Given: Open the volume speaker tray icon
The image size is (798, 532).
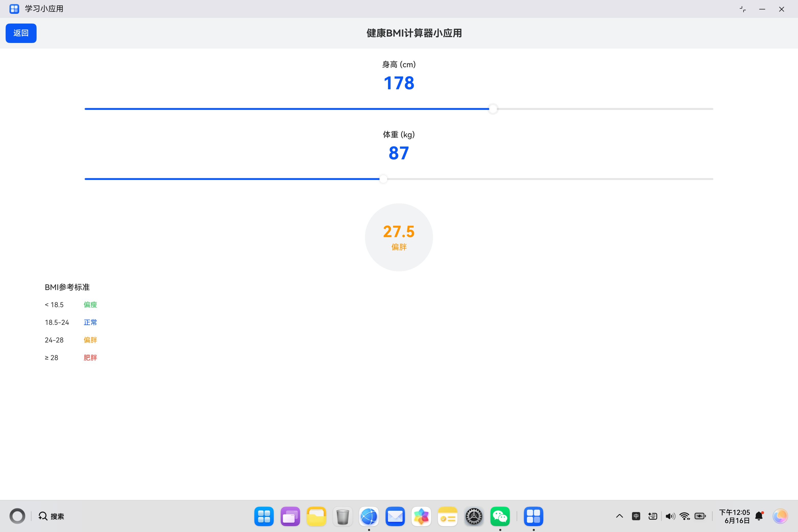Looking at the screenshot, I should pyautogui.click(x=670, y=516).
